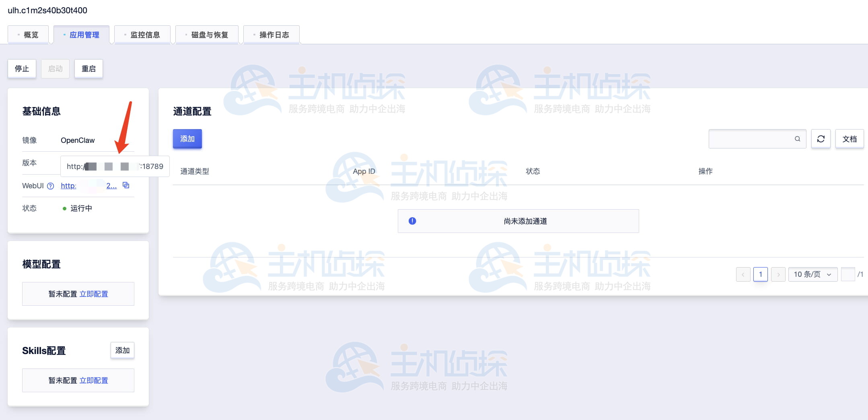The image size is (868, 420).
Task: Click the 模型配置 section heading
Action: pyautogui.click(x=41, y=264)
